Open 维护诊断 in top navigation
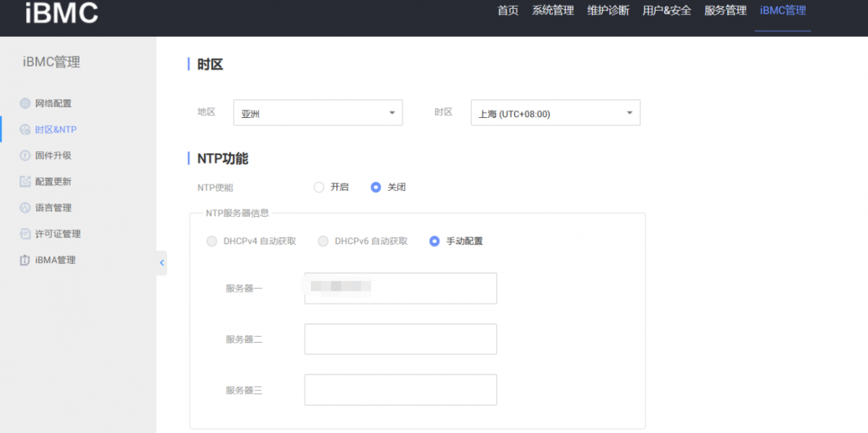This screenshot has height=433, width=868. pyautogui.click(x=608, y=11)
